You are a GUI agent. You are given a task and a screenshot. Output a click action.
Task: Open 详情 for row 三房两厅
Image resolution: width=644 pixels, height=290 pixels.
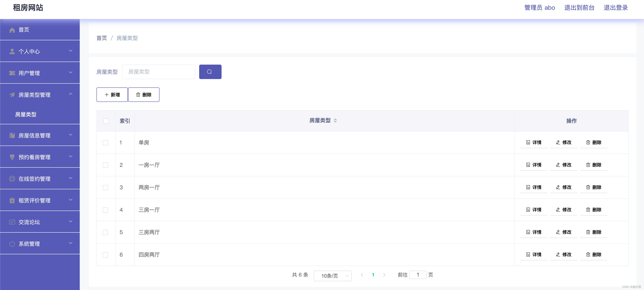(x=534, y=232)
